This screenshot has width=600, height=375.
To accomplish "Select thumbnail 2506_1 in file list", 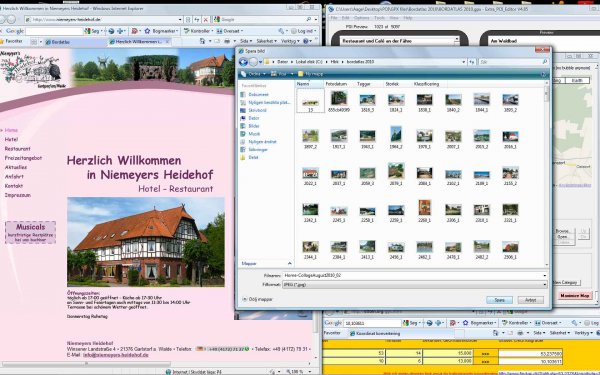I will coord(510,249).
